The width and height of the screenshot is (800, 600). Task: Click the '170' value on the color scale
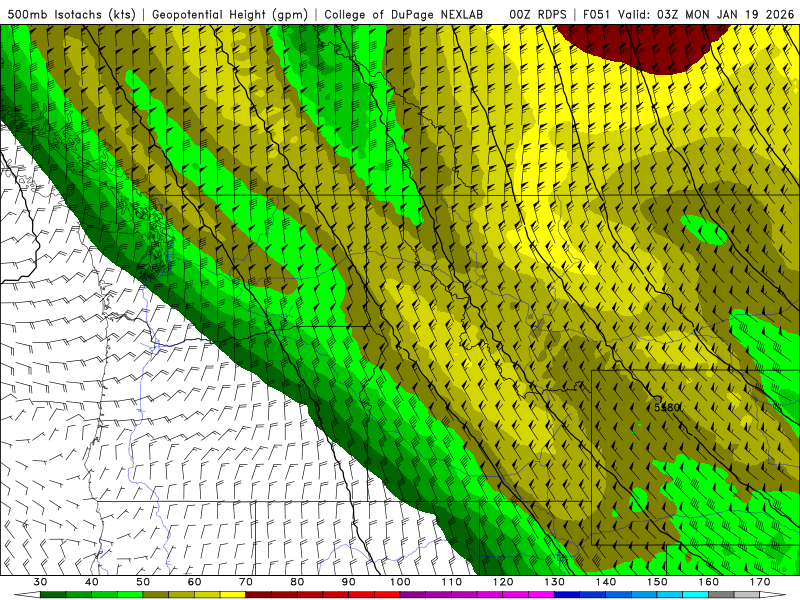(x=760, y=582)
